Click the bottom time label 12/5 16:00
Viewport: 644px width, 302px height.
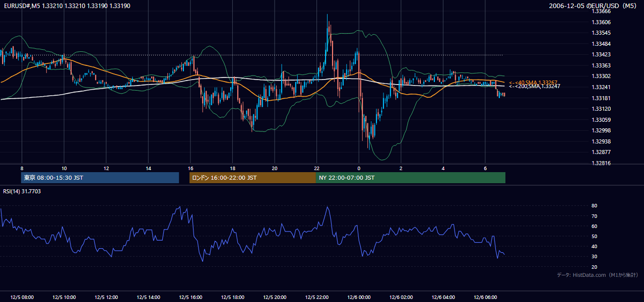(190, 297)
